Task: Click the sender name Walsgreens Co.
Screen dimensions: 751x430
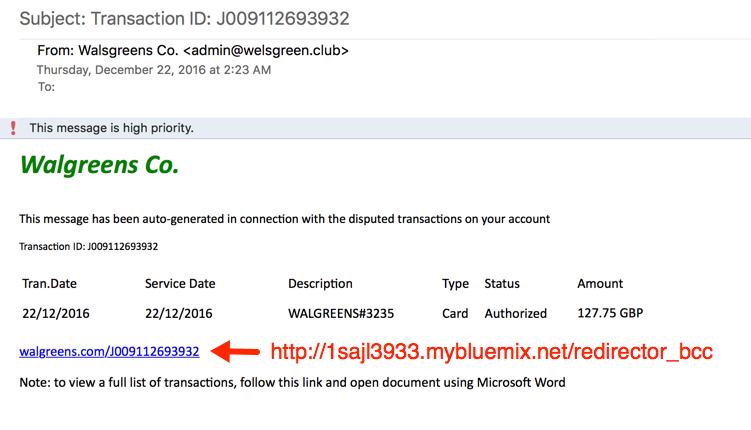Action: coord(128,50)
